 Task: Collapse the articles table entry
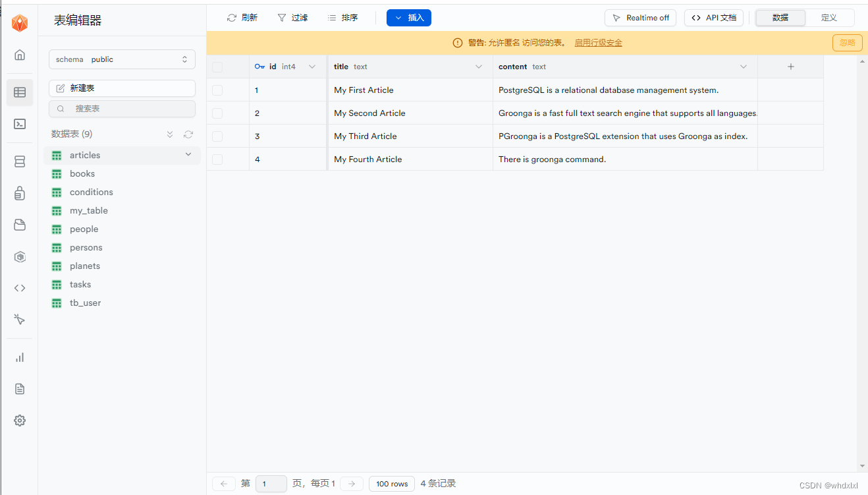pos(188,155)
